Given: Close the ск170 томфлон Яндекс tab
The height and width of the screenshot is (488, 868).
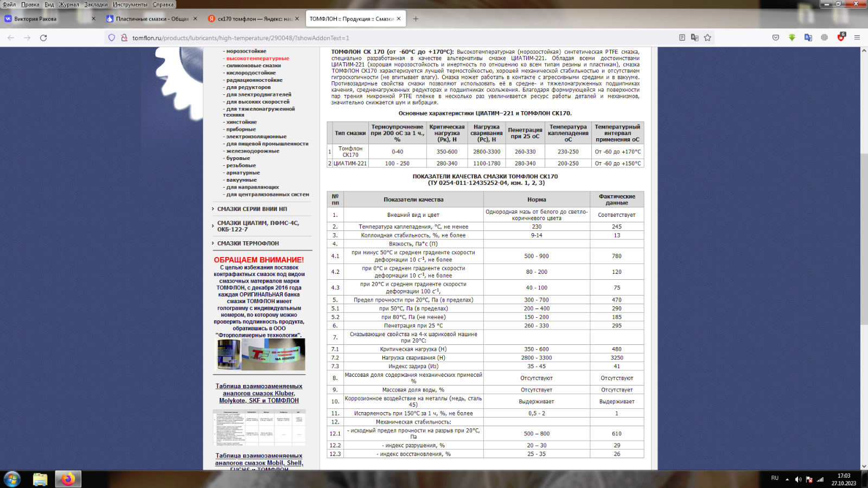Looking at the screenshot, I should [297, 18].
